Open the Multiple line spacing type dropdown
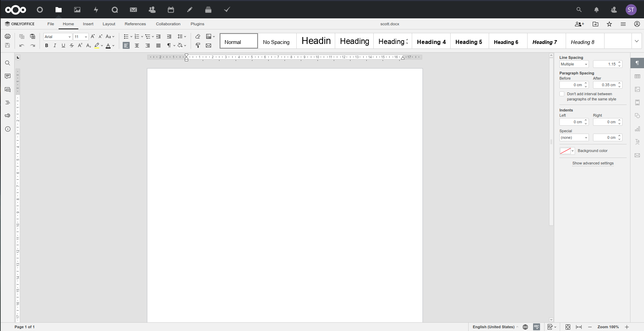This screenshot has height=331, width=644. point(574,64)
